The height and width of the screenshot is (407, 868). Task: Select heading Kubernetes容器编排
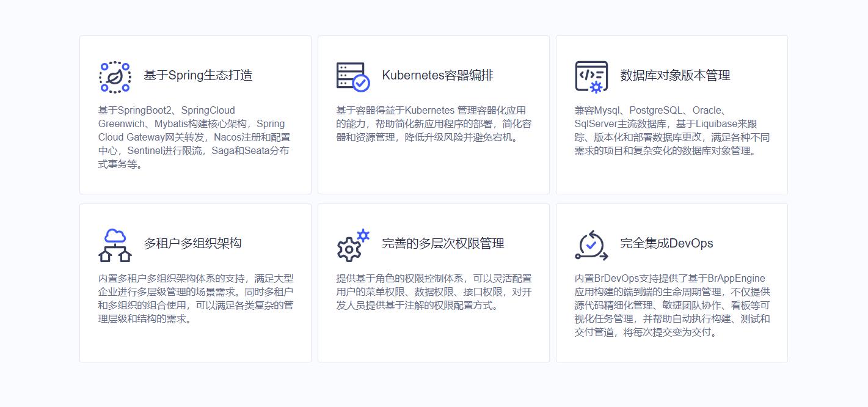pyautogui.click(x=437, y=75)
